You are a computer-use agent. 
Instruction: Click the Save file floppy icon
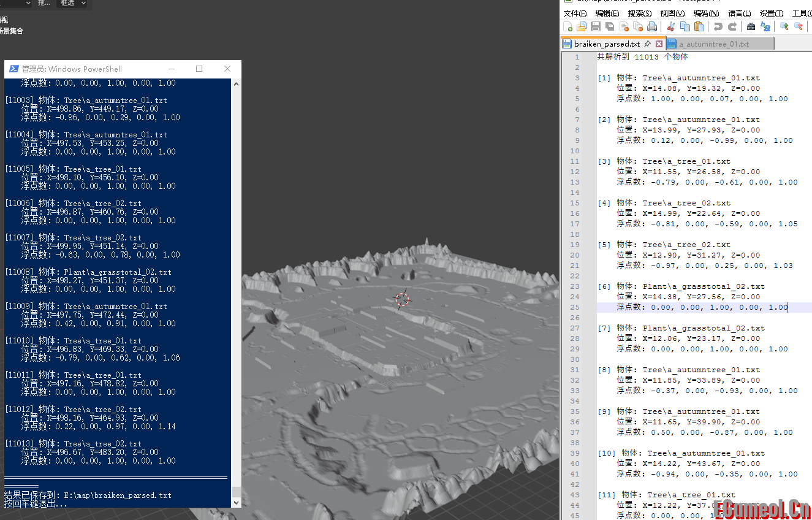pos(596,26)
